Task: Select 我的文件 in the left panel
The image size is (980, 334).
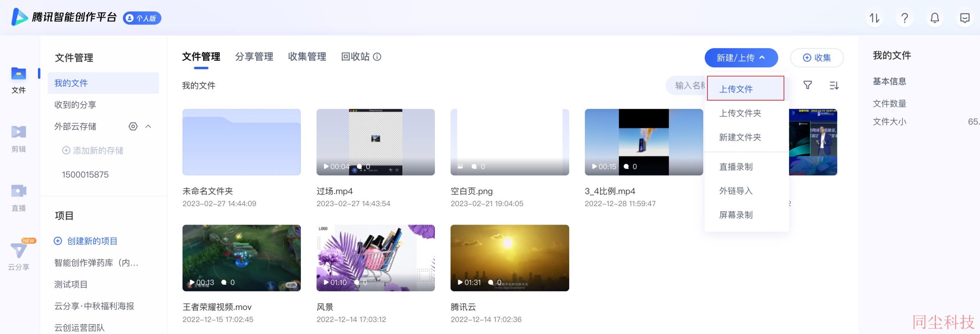Action: 103,83
